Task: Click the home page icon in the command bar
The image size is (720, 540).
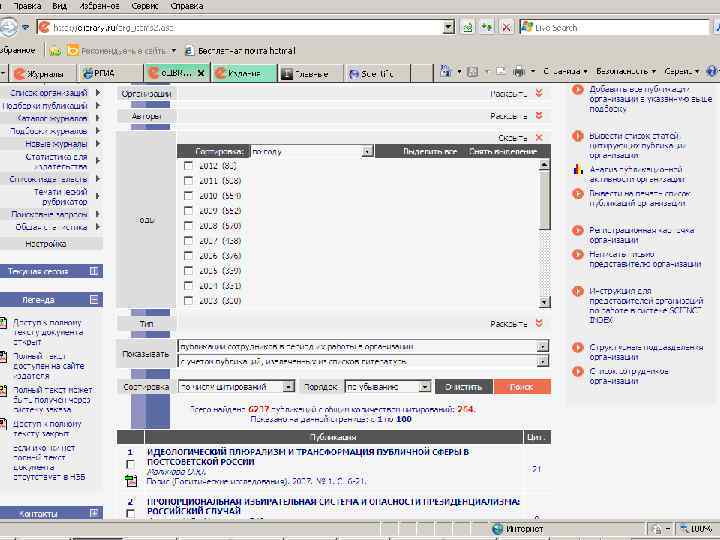Action: pyautogui.click(x=446, y=71)
